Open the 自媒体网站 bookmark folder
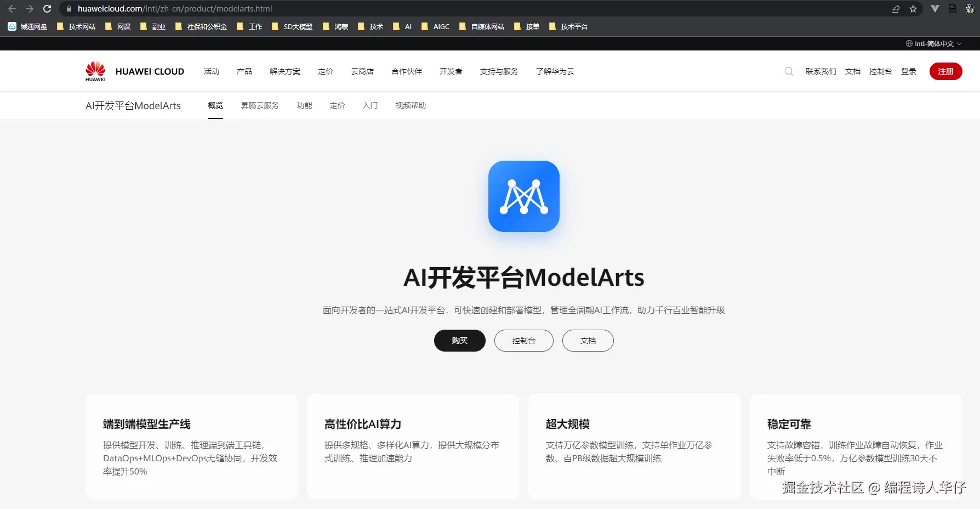The image size is (980, 509). click(482, 26)
